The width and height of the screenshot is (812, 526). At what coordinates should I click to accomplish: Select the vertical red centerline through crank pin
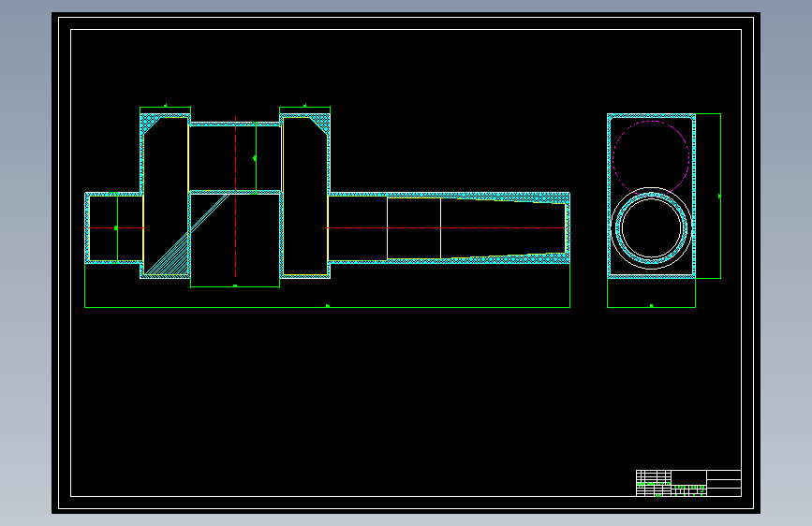pyautogui.click(x=236, y=197)
